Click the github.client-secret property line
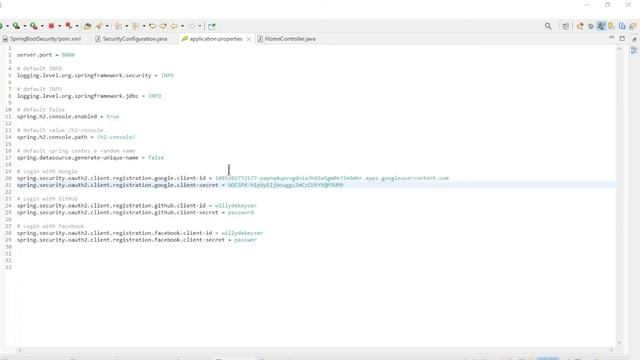Image resolution: width=640 pixels, height=360 pixels. click(x=136, y=212)
